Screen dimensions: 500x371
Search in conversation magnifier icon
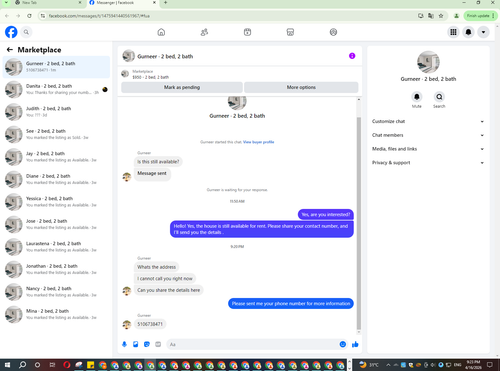pyautogui.click(x=439, y=97)
